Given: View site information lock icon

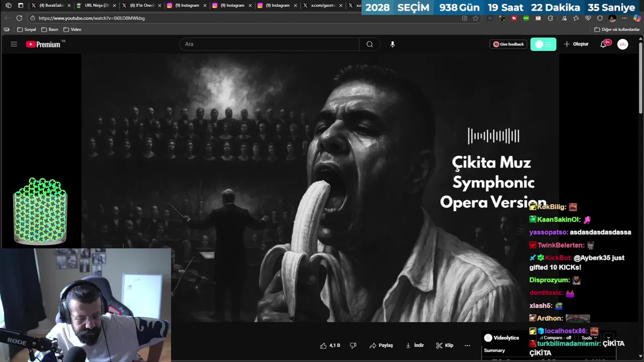Looking at the screenshot, I should pyautogui.click(x=32, y=18).
